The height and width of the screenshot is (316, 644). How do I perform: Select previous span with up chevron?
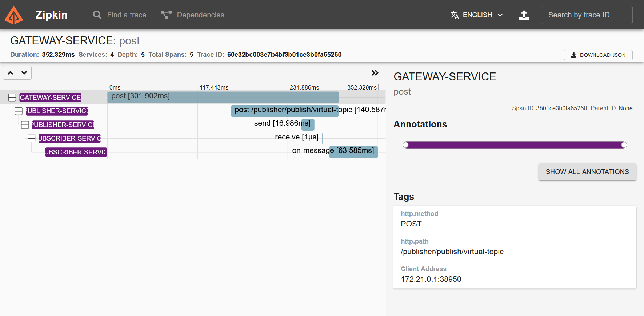pos(10,73)
